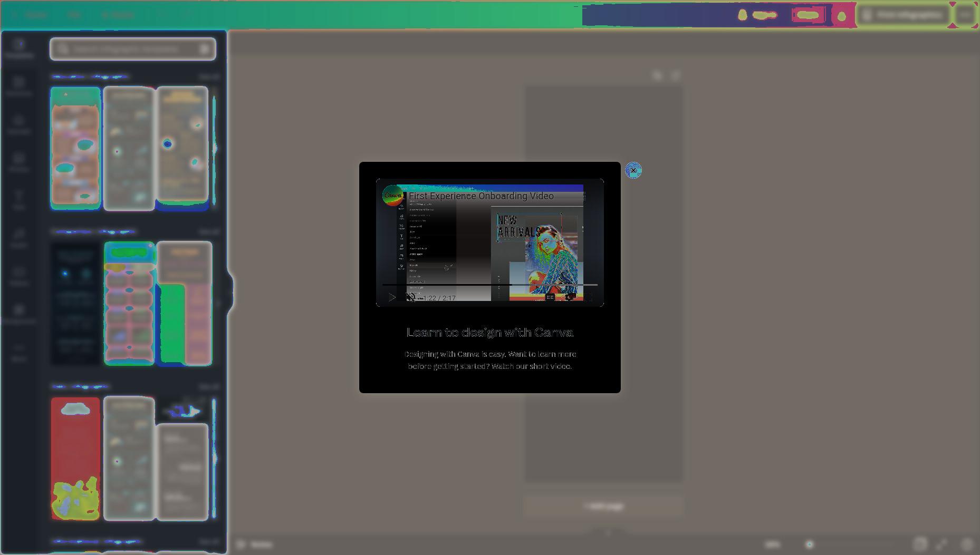Open video more options (three dots)

point(584,196)
